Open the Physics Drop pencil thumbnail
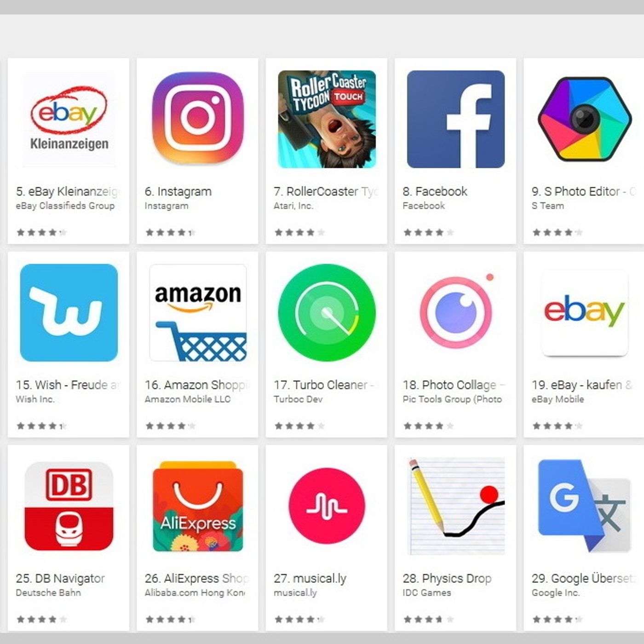Image resolution: width=644 pixels, height=644 pixels. coord(456,506)
